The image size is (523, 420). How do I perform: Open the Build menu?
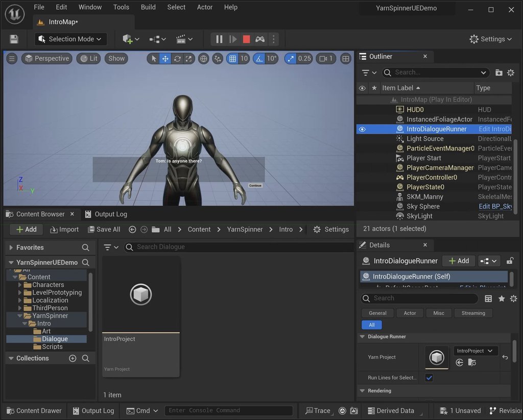tap(148, 7)
